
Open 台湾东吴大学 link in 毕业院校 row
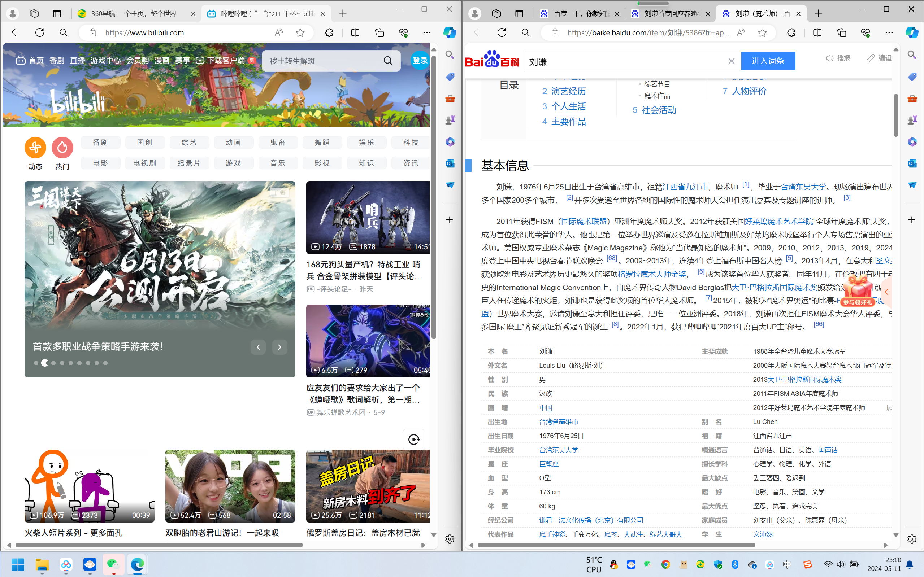point(559,450)
